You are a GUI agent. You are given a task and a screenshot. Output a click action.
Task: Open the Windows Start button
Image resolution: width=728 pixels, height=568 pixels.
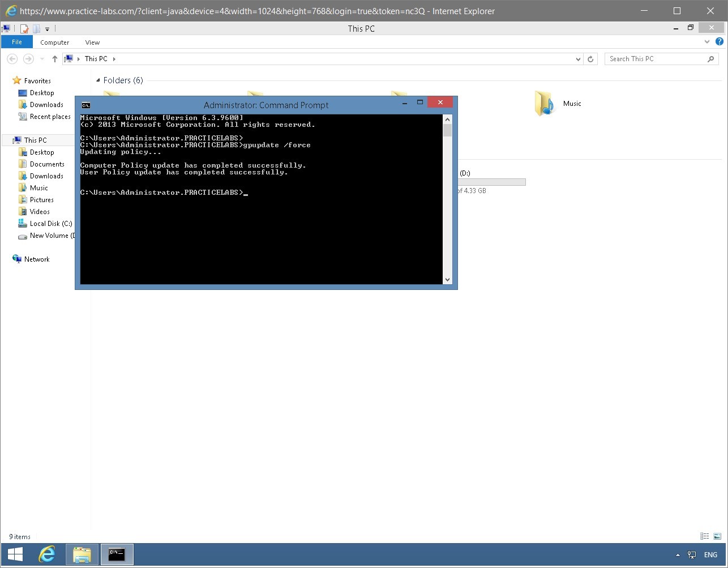[14, 554]
